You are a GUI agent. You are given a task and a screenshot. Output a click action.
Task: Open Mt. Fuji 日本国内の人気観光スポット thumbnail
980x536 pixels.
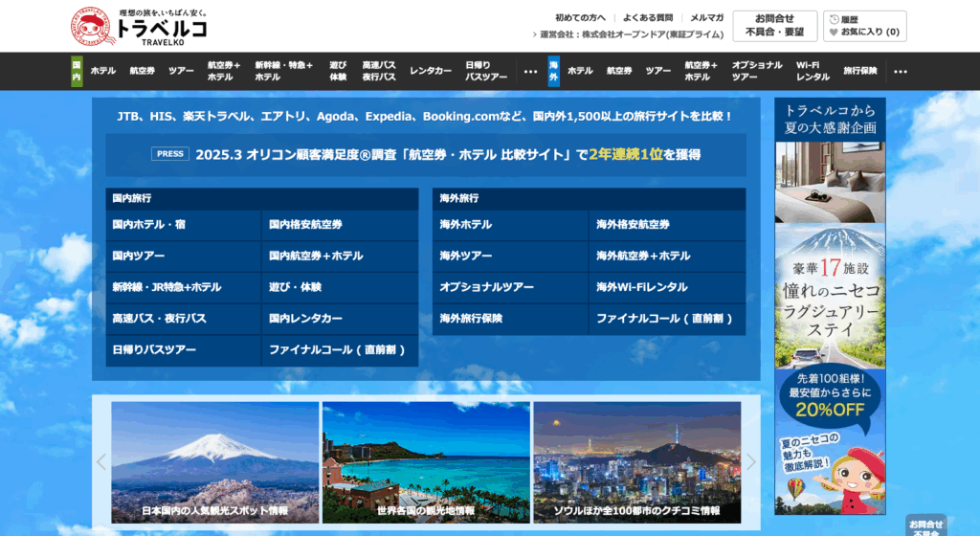(215, 462)
